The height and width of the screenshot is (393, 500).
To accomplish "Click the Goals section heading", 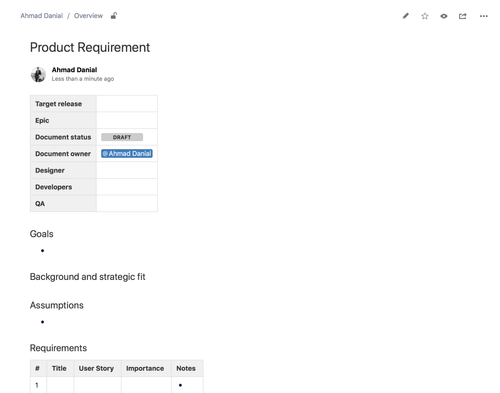I will (x=41, y=234).
